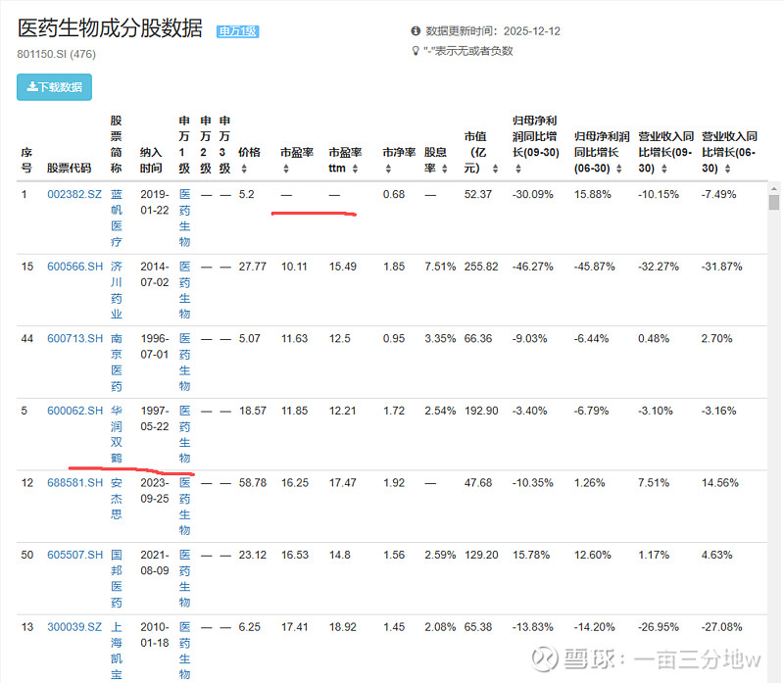Image resolution: width=784 pixels, height=683 pixels.
Task: Click 医药生物 link in 600713.SH row
Action: (185, 362)
